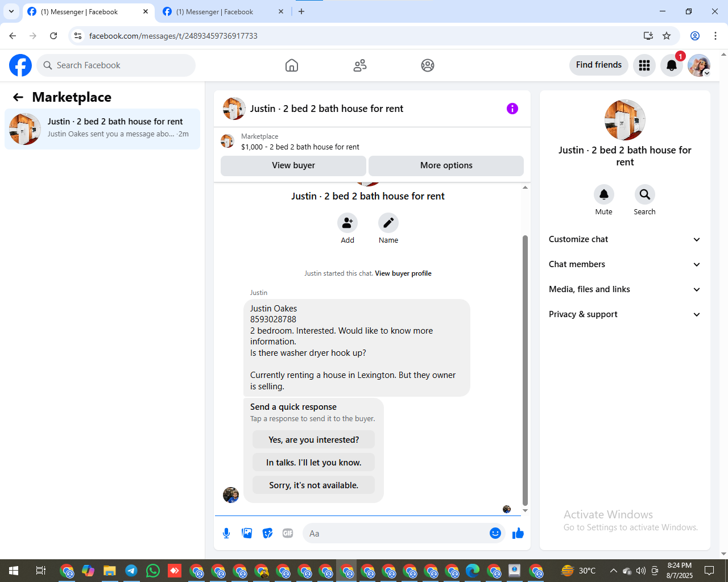Open the View buyer profile link
This screenshot has width=728, height=582.
coord(403,273)
